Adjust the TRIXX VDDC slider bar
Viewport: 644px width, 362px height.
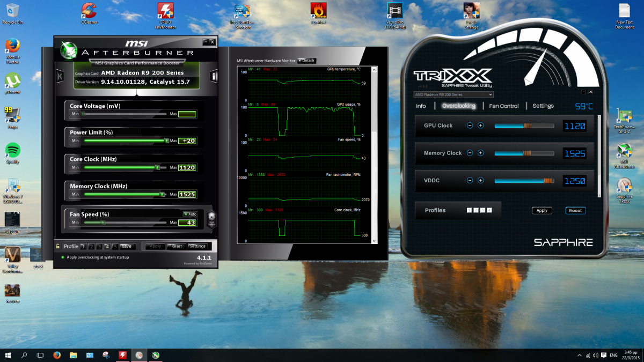pos(524,181)
